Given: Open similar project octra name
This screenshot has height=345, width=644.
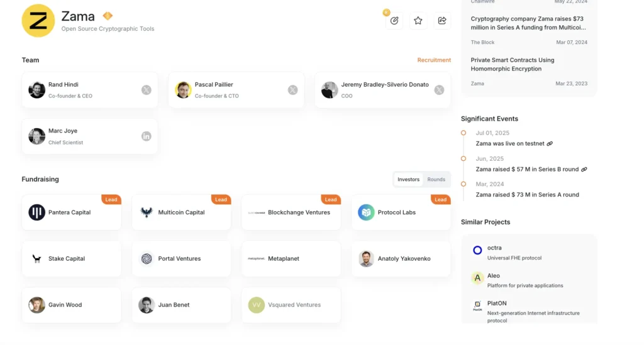Looking at the screenshot, I should pos(494,248).
